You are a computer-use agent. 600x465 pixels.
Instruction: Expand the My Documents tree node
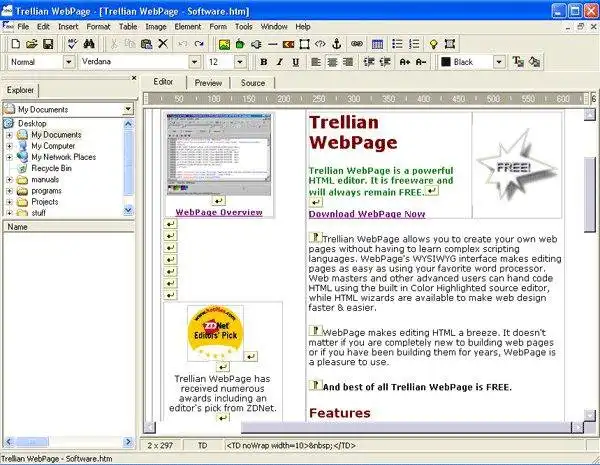click(x=10, y=135)
